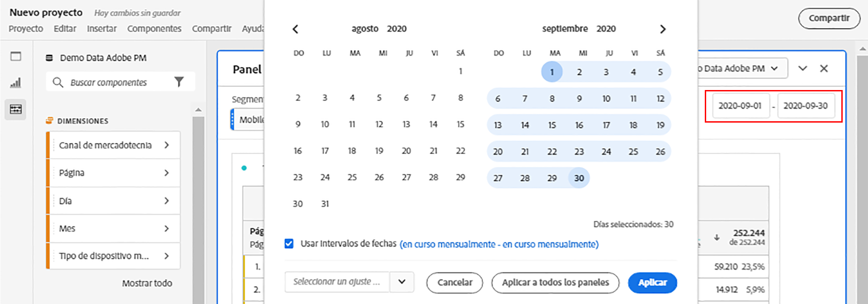
Task: Open the Seleccionar un ajuste dropdown
Action: pos(401,282)
